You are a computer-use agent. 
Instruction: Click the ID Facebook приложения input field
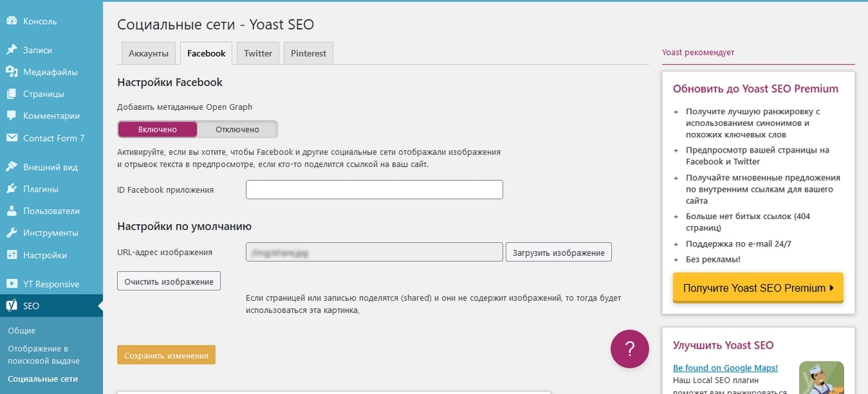(374, 190)
